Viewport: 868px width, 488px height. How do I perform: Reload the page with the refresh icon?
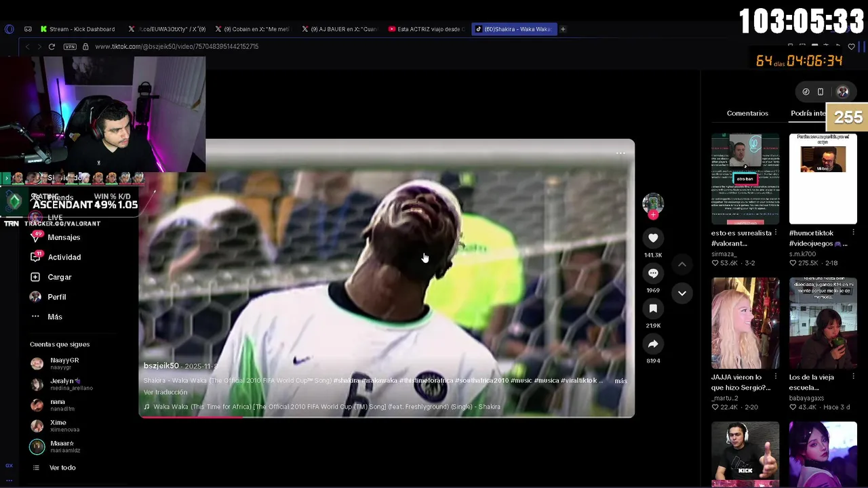(52, 47)
